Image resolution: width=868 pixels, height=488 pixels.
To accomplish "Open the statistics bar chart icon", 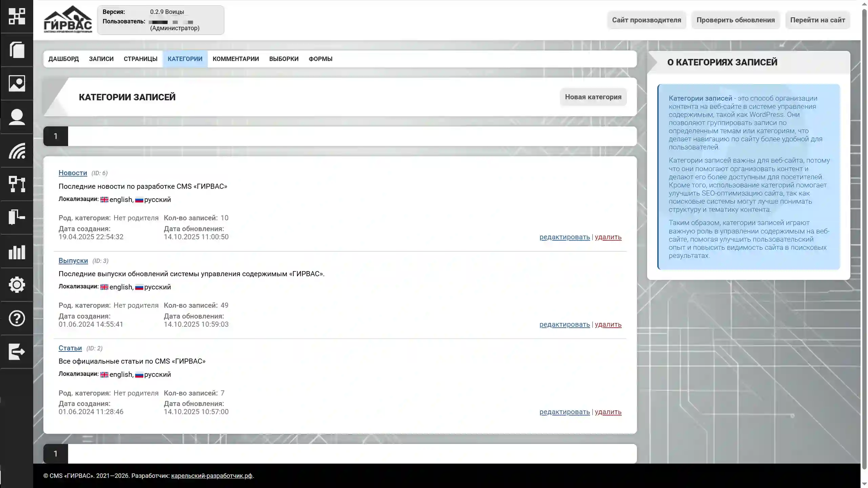I will (x=17, y=251).
